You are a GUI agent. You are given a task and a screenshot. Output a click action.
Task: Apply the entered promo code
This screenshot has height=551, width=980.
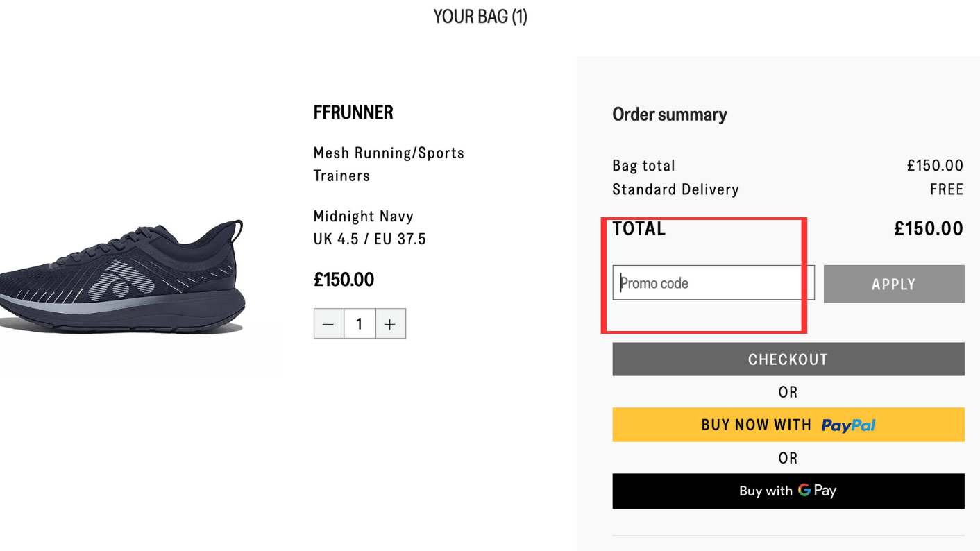pyautogui.click(x=894, y=284)
